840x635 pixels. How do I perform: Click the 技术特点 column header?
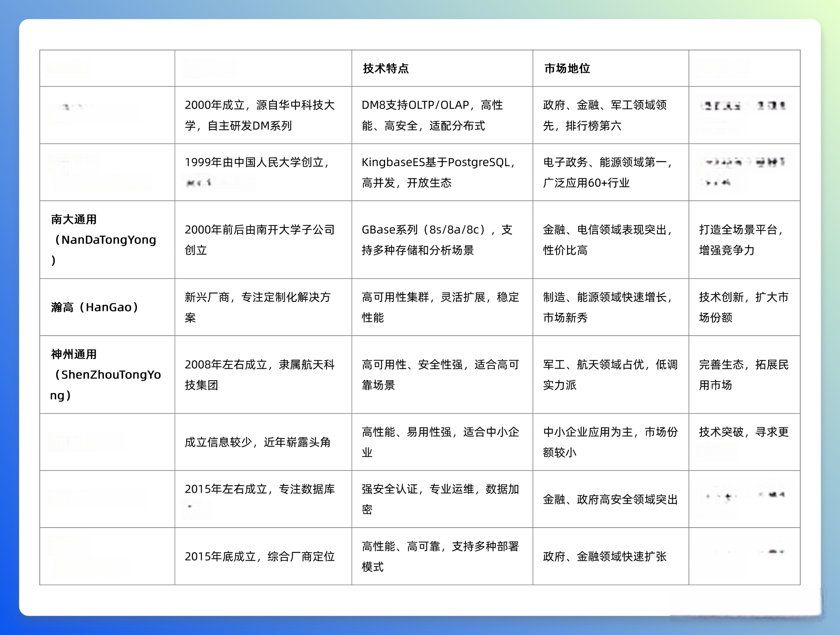[x=442, y=68]
